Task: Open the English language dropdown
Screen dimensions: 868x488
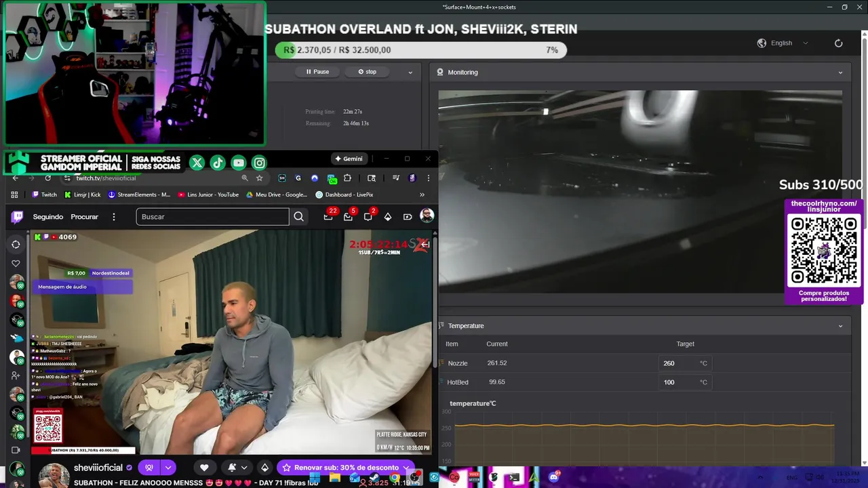Action: (x=784, y=43)
